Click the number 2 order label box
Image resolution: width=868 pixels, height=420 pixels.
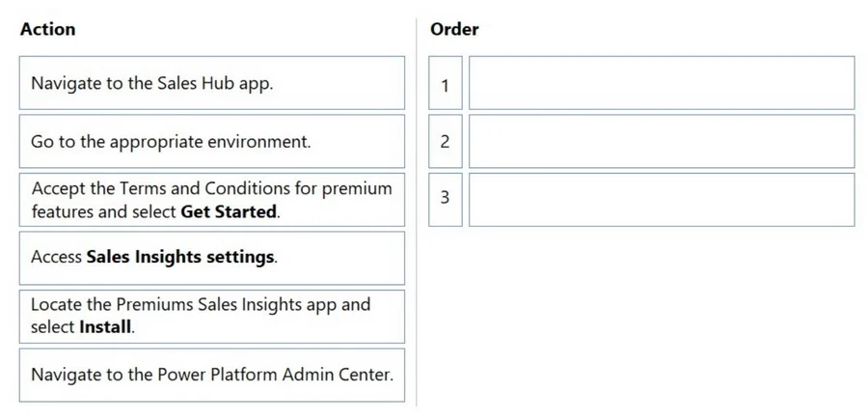pyautogui.click(x=445, y=141)
